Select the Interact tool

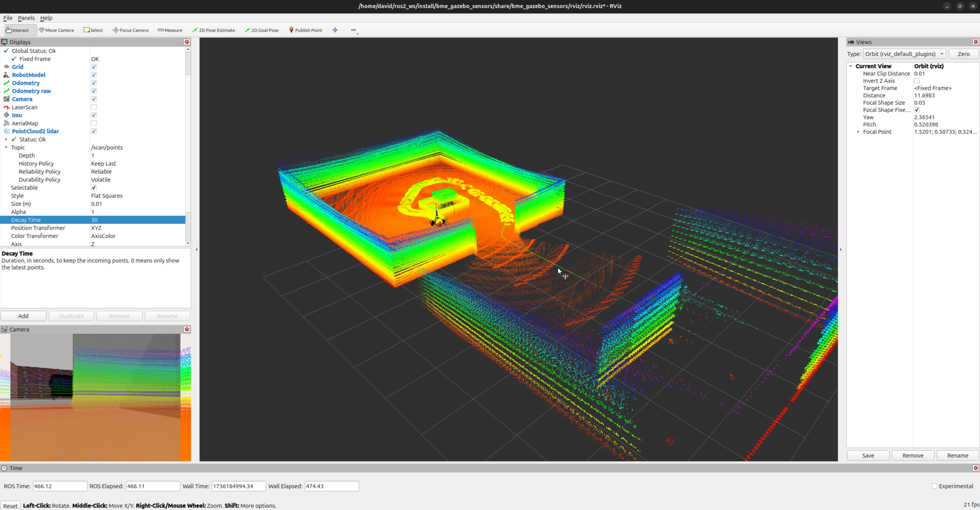click(21, 30)
